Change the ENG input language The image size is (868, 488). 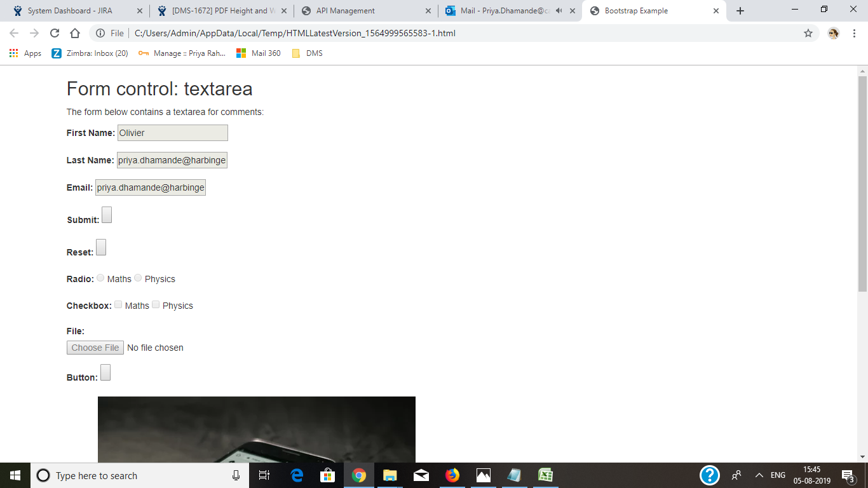(x=778, y=475)
